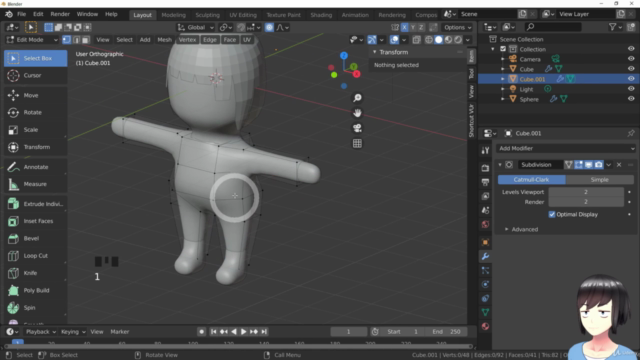Viewport: 640px width, 360px height.
Task: Hide the Light object in outliner
Action: [631, 89]
